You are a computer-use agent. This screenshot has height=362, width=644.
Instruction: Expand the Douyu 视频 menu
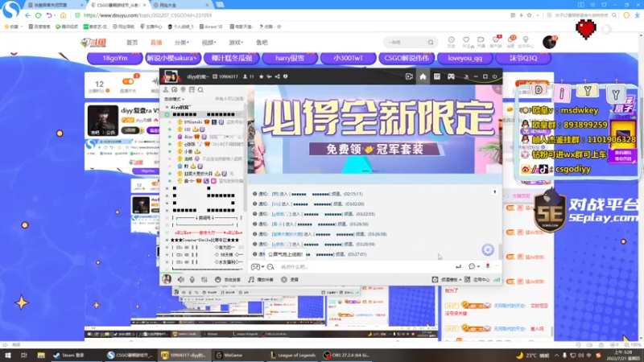click(208, 43)
